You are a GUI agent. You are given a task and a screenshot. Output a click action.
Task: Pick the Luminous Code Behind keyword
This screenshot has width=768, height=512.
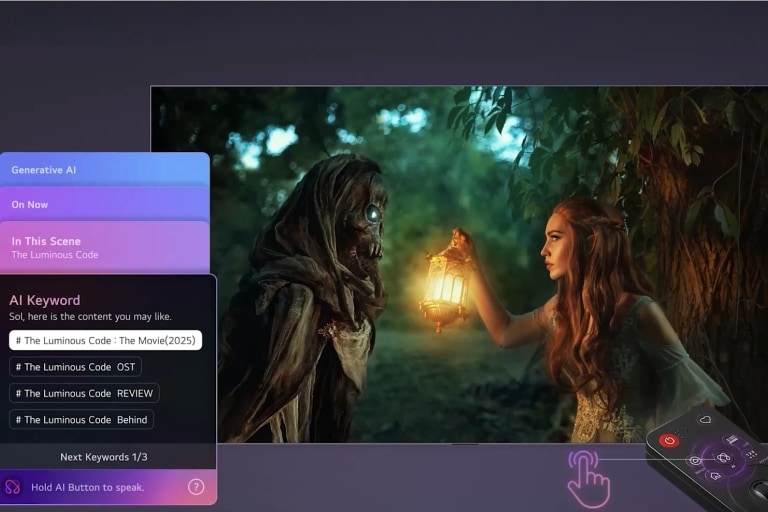point(81,420)
